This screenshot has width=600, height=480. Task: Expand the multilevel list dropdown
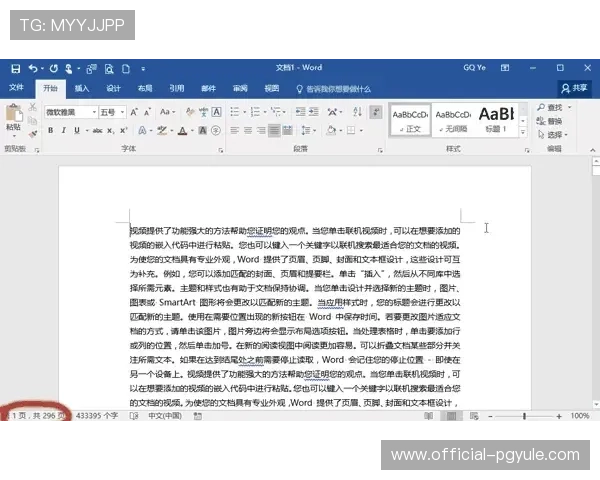click(284, 112)
